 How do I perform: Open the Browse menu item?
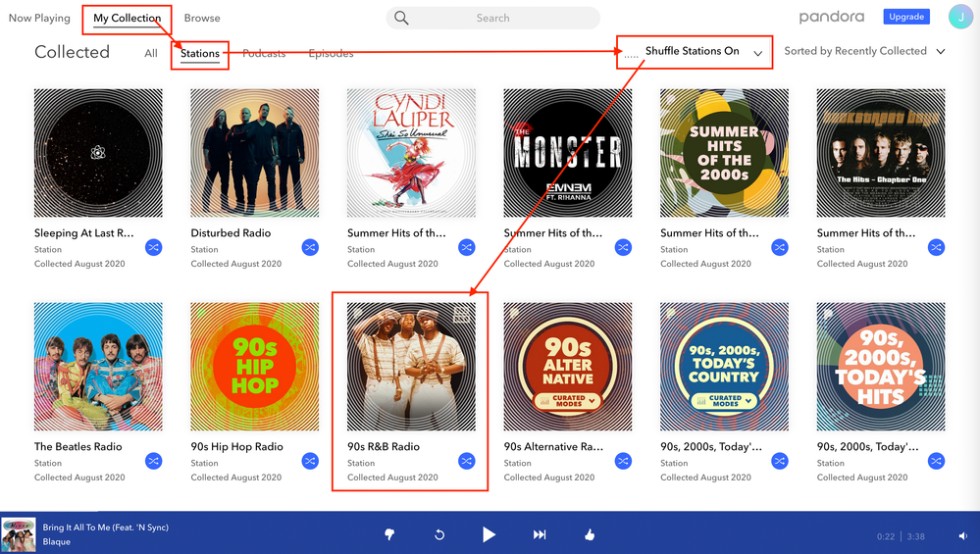(202, 18)
